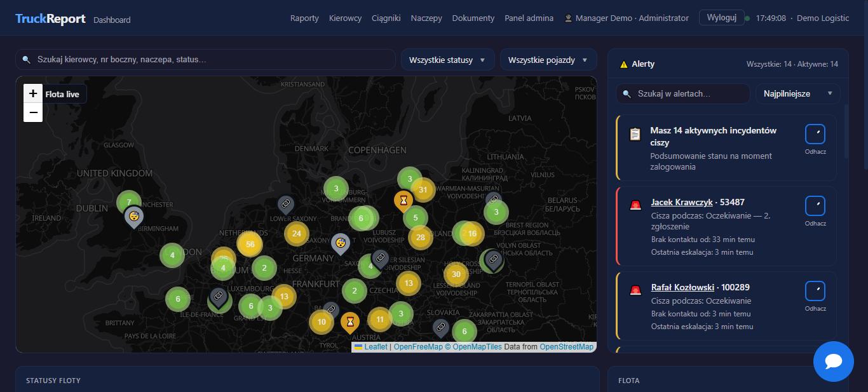Zoom in the map with plus button
Screen dimensions: 868x392
click(x=33, y=93)
